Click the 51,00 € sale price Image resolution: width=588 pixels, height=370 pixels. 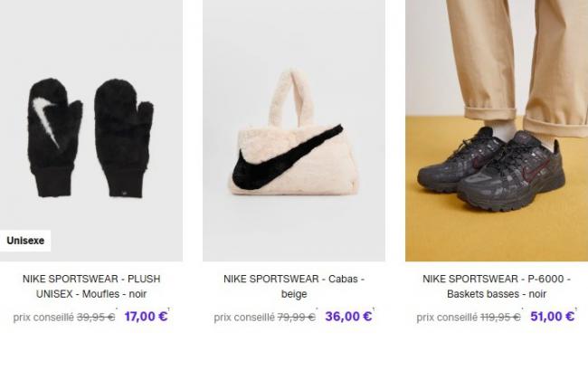pos(552,317)
